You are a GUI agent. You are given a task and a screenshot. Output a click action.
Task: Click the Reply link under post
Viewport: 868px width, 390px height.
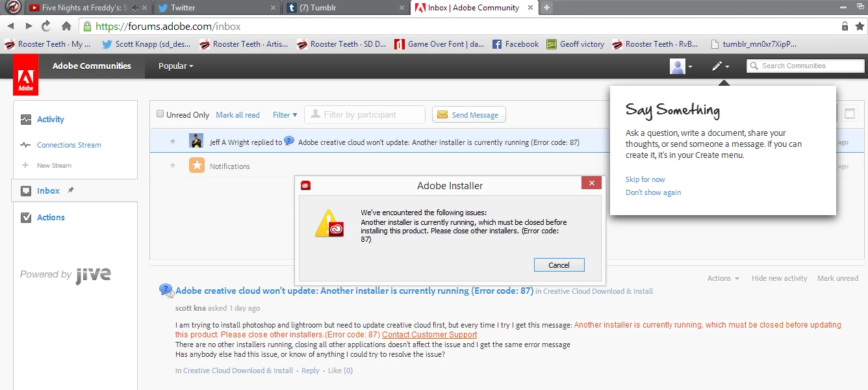click(x=310, y=370)
